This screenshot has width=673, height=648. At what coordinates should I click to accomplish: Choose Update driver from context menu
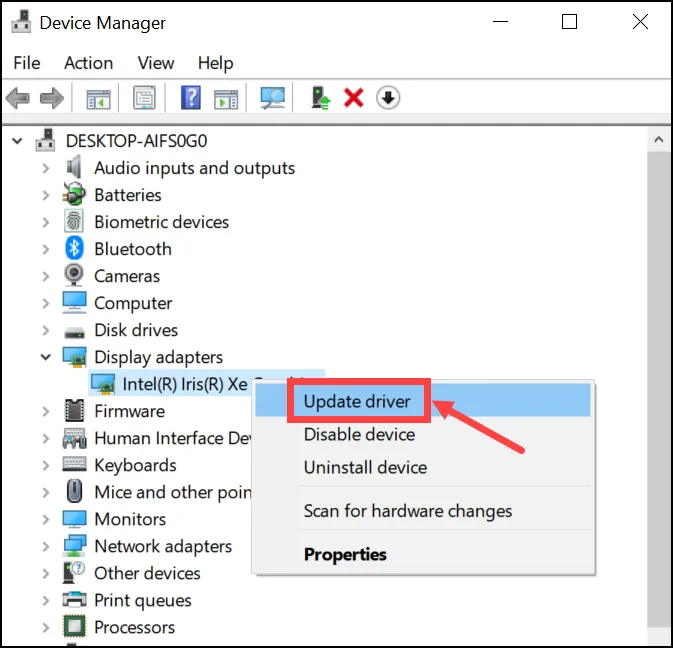[423, 401]
